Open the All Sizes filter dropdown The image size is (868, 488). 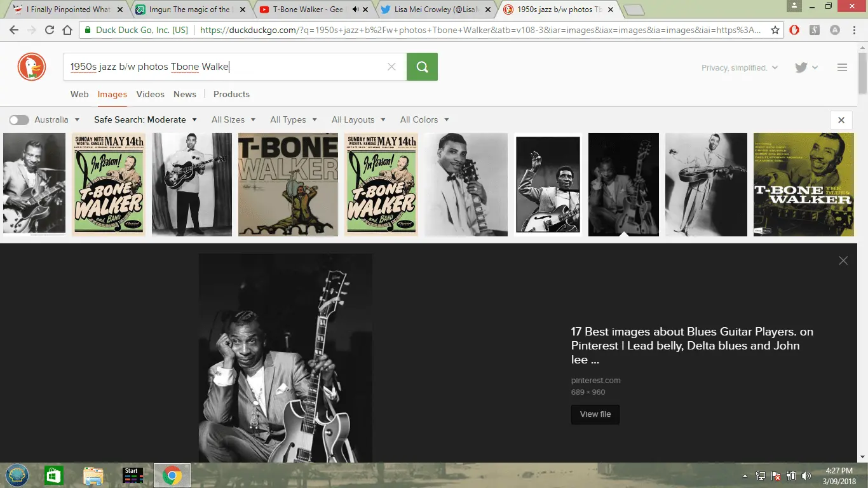(233, 119)
